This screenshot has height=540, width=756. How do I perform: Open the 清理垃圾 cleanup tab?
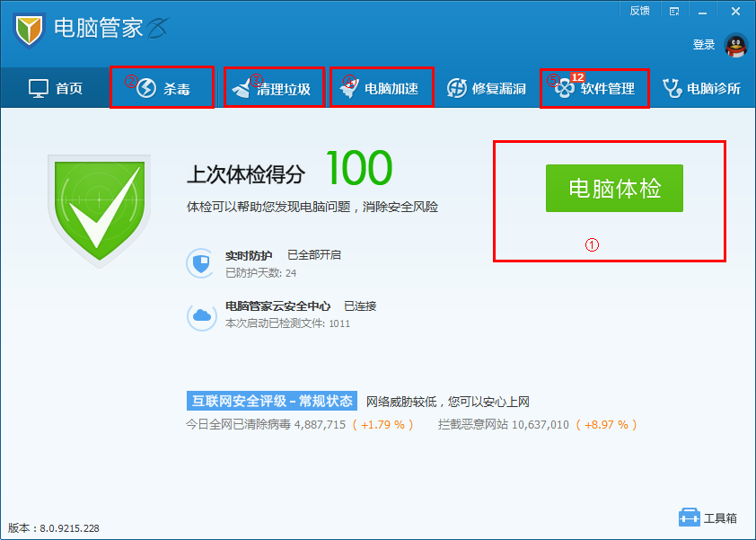(x=271, y=88)
